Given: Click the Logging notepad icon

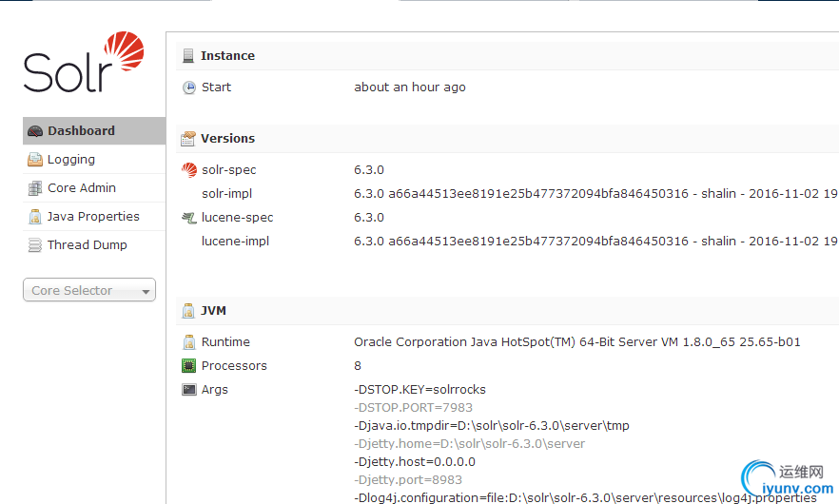Looking at the screenshot, I should click(35, 160).
